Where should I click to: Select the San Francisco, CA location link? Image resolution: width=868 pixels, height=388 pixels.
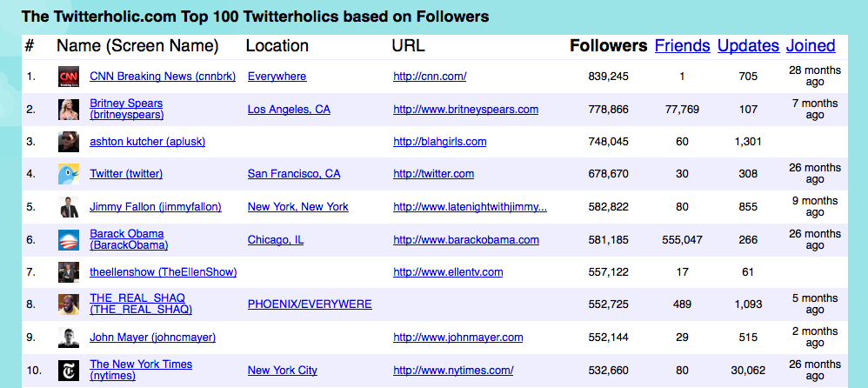[x=294, y=174]
